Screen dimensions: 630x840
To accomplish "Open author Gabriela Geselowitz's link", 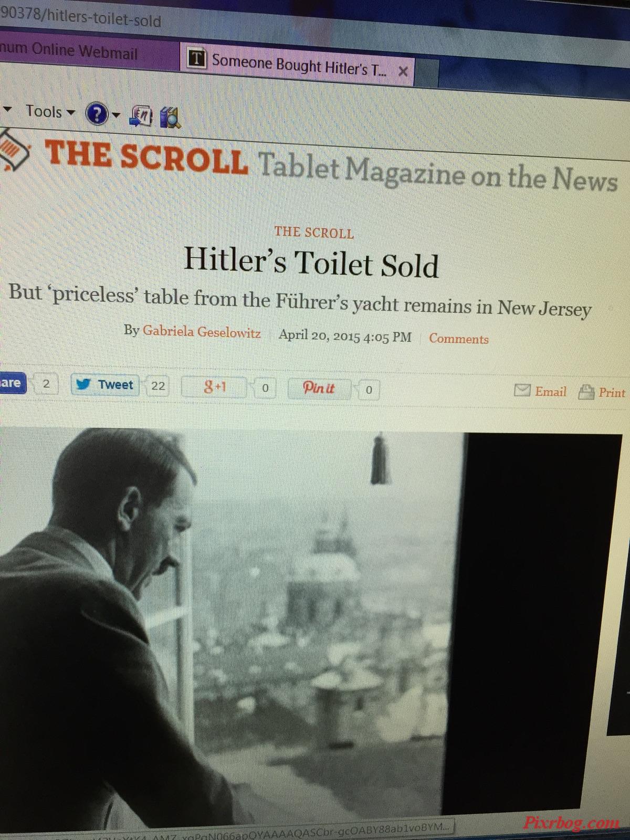I will [x=202, y=331].
